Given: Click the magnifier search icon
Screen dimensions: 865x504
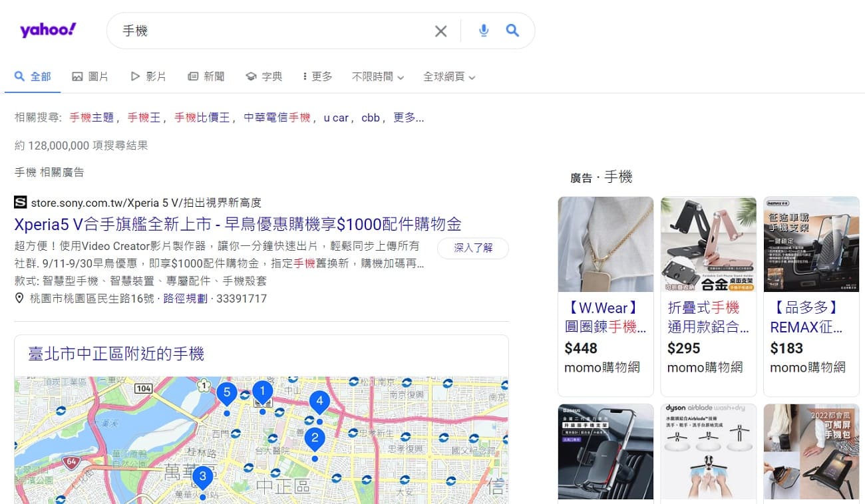Looking at the screenshot, I should coord(512,31).
